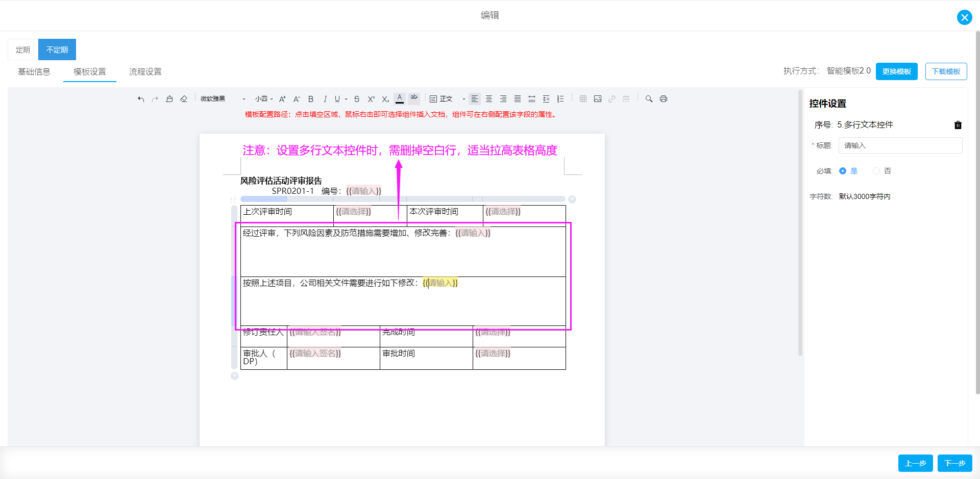Apply distributed alignment
This screenshot has height=479, width=980.
coord(532,99)
